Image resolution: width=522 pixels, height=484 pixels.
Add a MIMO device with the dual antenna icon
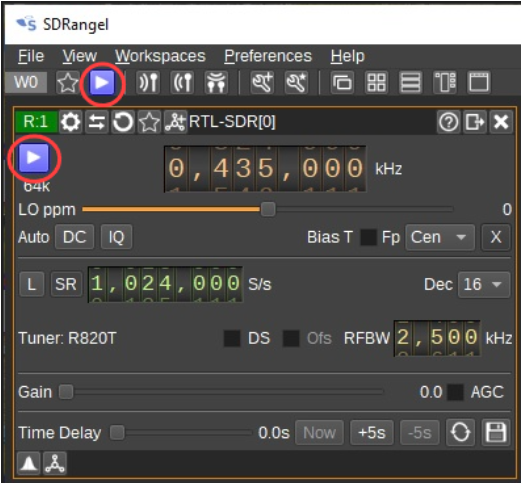pos(216,82)
